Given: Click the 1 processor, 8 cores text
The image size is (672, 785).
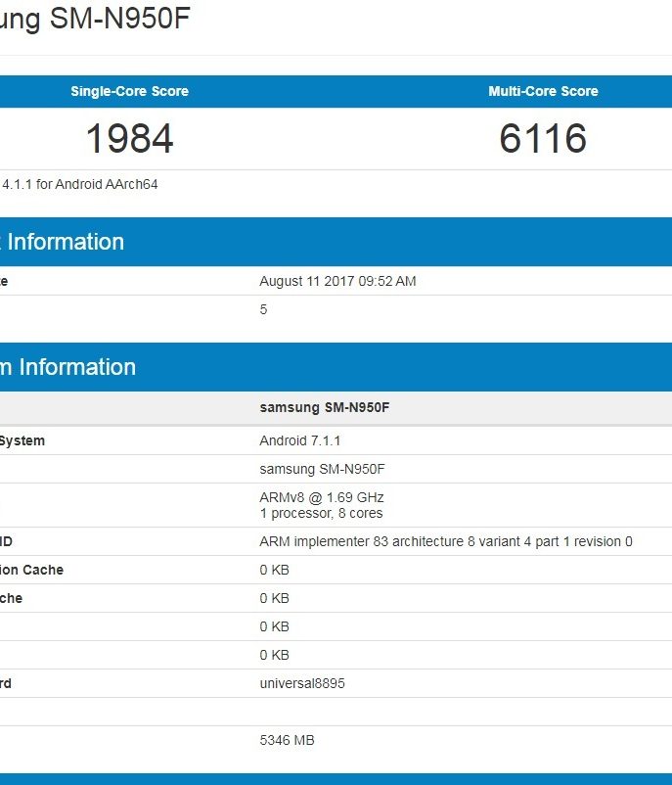Looking at the screenshot, I should pos(321,513).
